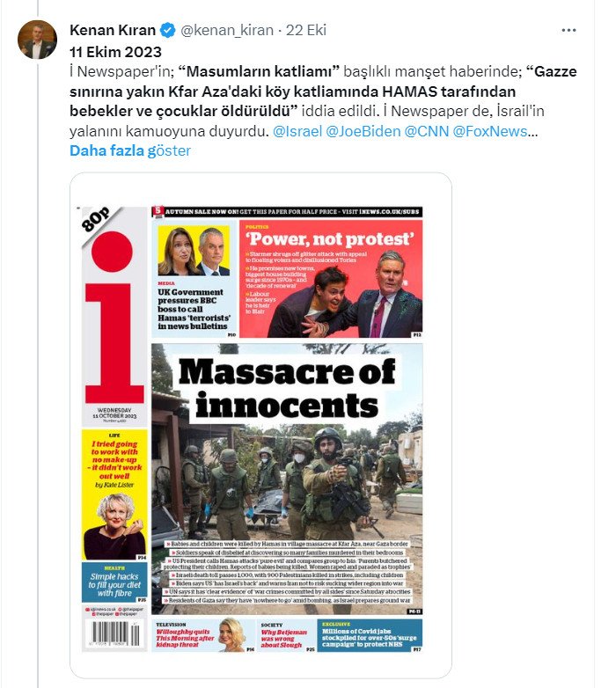The height and width of the screenshot is (688, 616).
Task: Open the @FoxNews mention link
Action: coord(490,131)
